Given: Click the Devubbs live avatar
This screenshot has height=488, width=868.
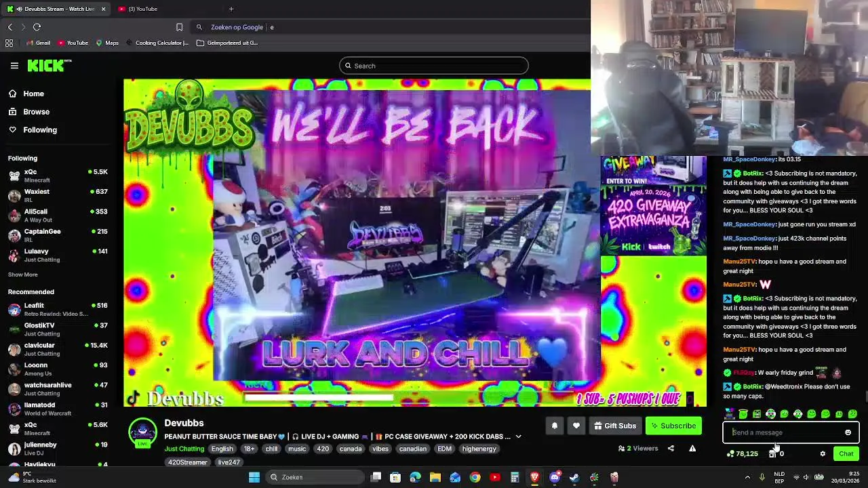Looking at the screenshot, I should (142, 434).
